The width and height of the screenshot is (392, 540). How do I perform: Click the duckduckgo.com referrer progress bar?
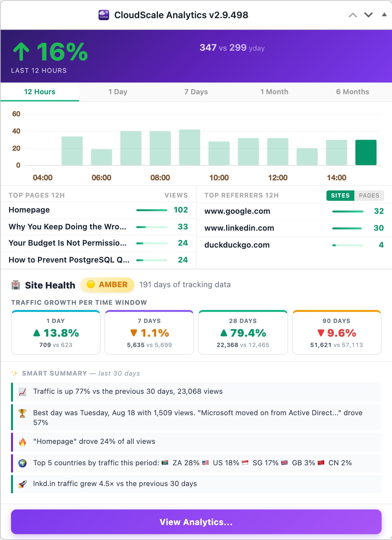(x=348, y=245)
